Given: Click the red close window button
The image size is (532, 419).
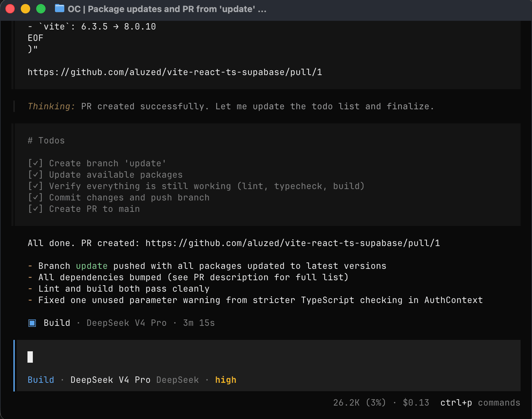Looking at the screenshot, I should tap(10, 9).
